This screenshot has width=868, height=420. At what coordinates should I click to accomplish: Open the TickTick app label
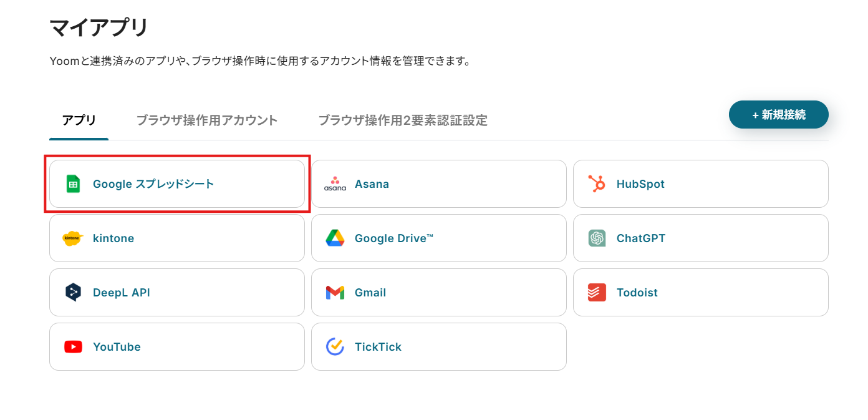[x=378, y=347]
